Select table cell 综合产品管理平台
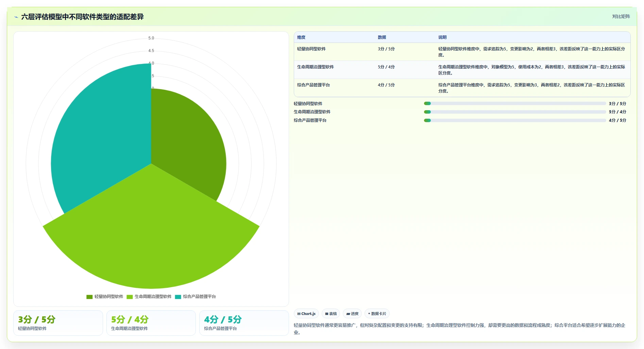The width and height of the screenshot is (644, 349). click(313, 85)
